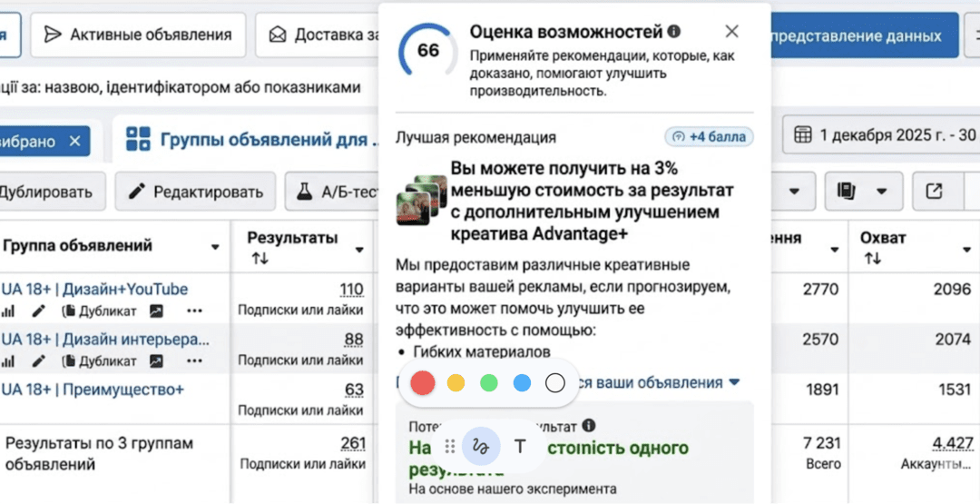Screen dimensions: 980x504
Task: Pick the yellow annotation color
Action: click(x=456, y=382)
